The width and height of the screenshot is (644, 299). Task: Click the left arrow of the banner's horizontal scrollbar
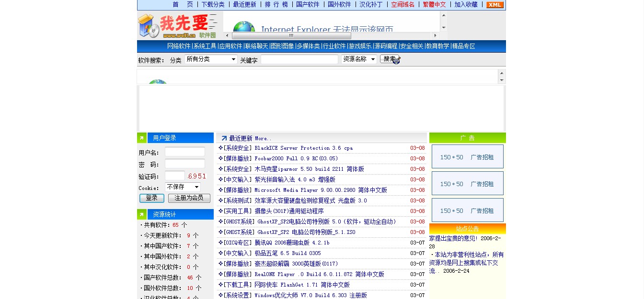227,35
